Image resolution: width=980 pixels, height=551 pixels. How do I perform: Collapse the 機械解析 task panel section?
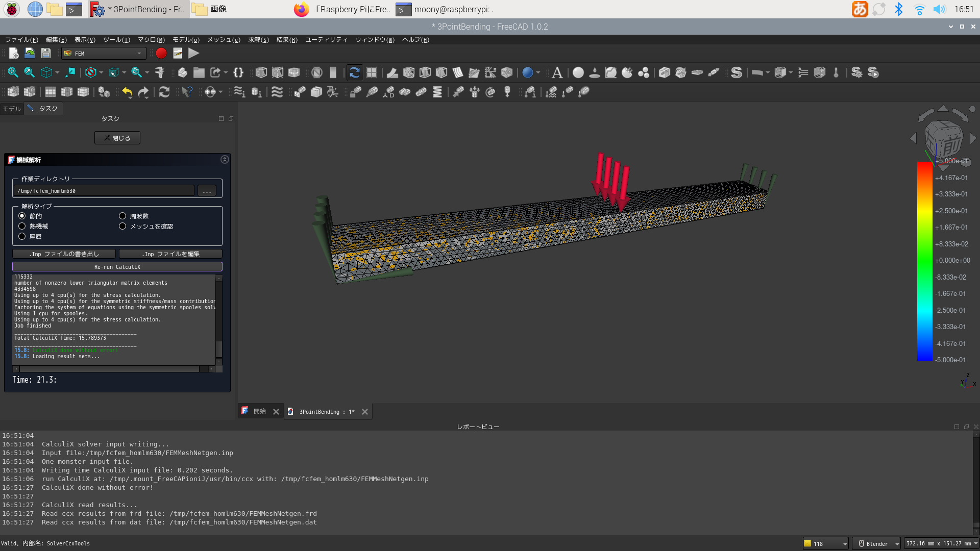[x=225, y=160]
